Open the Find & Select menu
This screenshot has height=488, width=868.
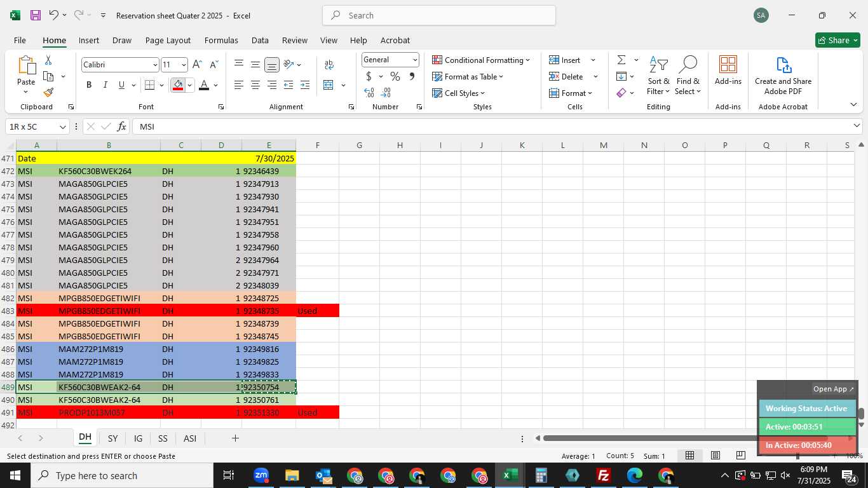pos(688,76)
